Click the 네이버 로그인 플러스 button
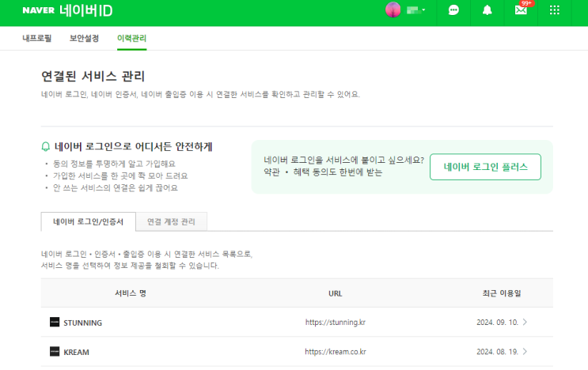The image size is (588, 370). tap(485, 167)
